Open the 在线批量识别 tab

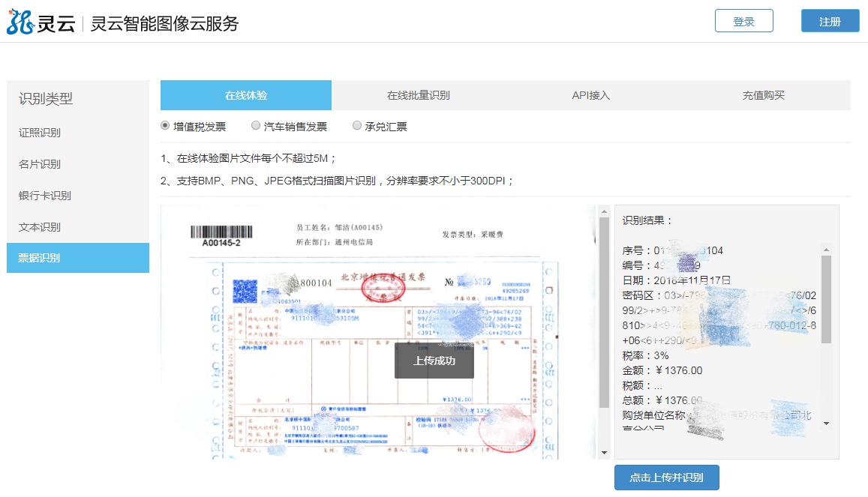pyautogui.click(x=418, y=95)
